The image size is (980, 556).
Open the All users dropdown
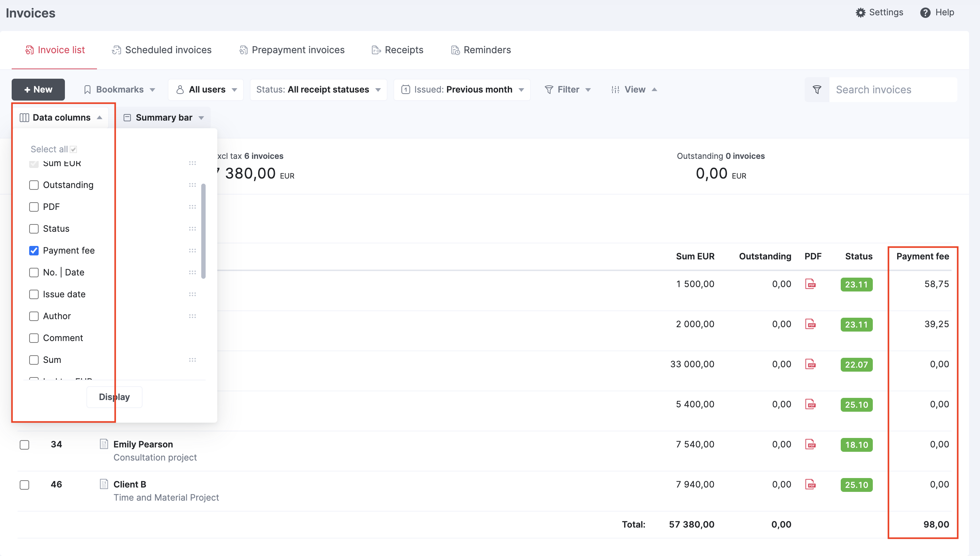click(x=206, y=90)
